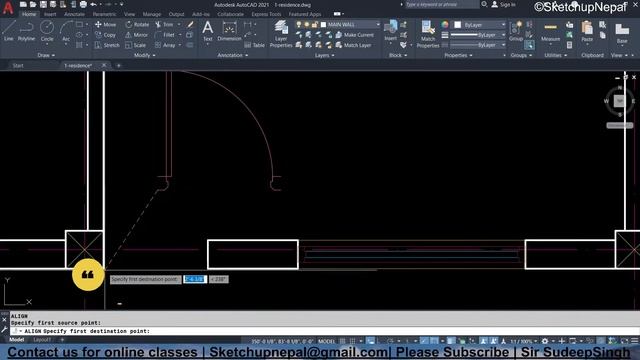Click the Paste tool
This screenshot has height=360, width=640.
587,31
